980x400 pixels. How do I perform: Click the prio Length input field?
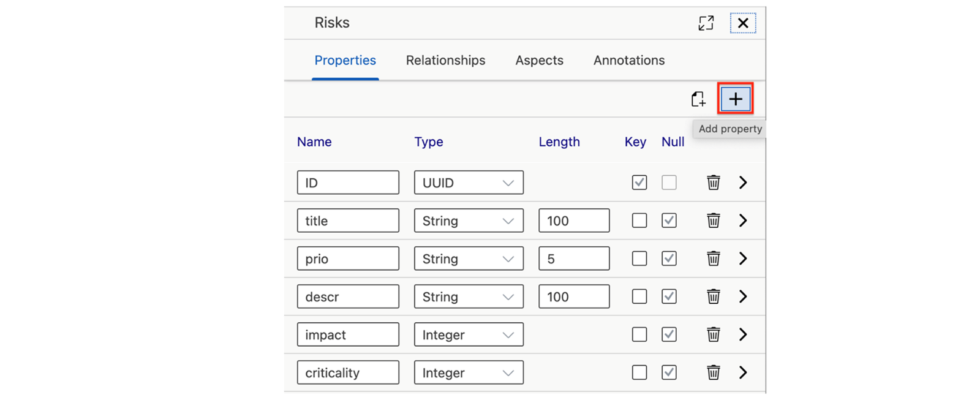point(574,258)
